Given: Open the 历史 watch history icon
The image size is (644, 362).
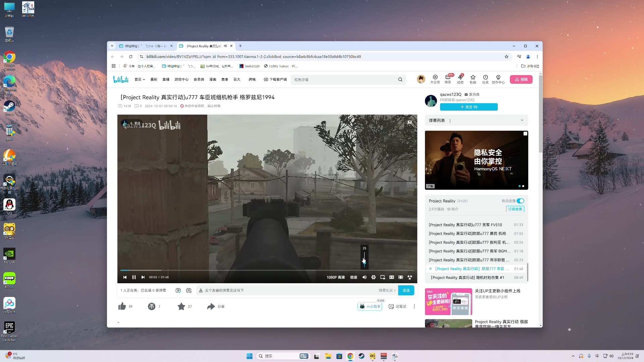Looking at the screenshot, I should 485,79.
